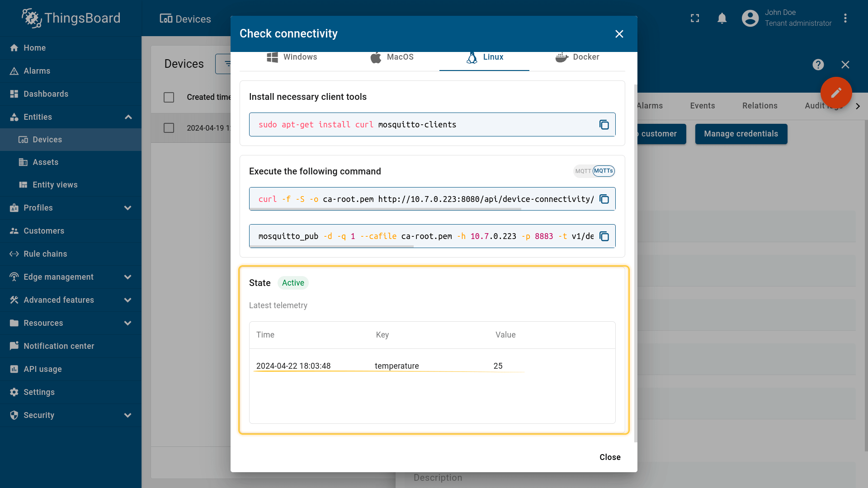Click the orange edit pencil button
Image resolution: width=868 pixels, height=488 pixels.
836,93
